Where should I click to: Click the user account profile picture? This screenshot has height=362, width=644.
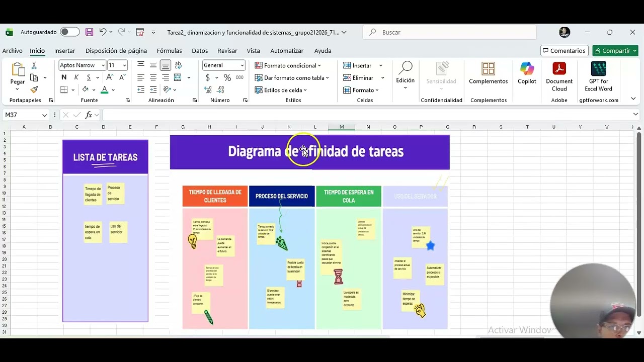pos(565,32)
